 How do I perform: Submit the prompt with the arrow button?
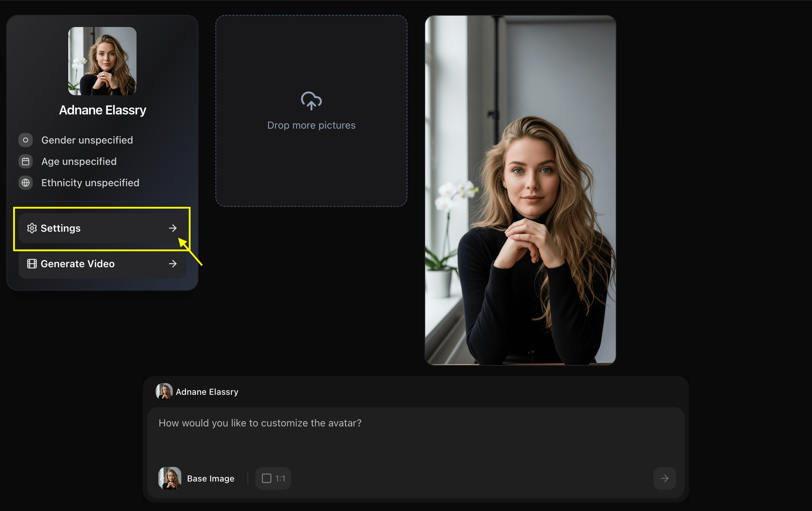pos(665,478)
